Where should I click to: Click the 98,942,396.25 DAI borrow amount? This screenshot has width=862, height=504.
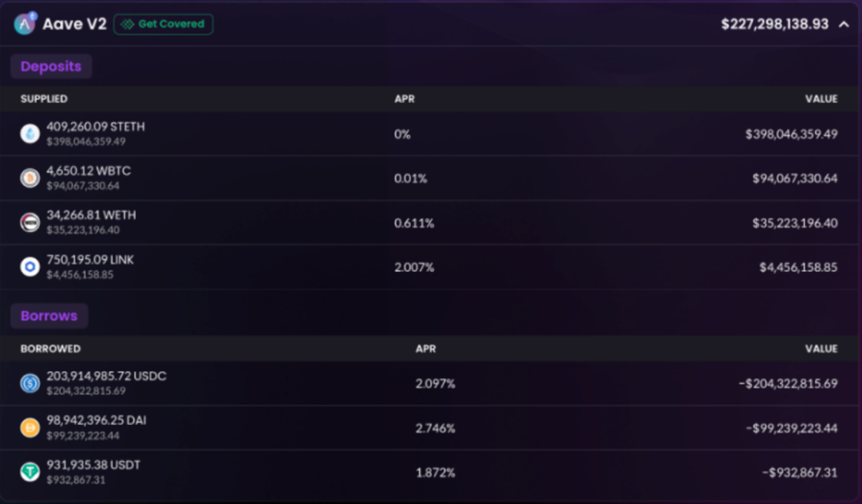[96, 420]
